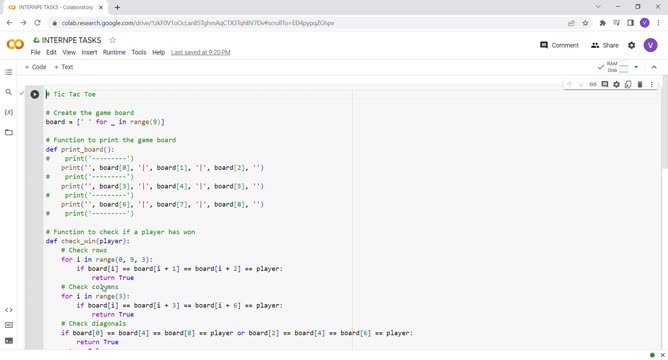Screen dimensions: 668x360
Task: Add a new Text cell
Action: pos(63,67)
